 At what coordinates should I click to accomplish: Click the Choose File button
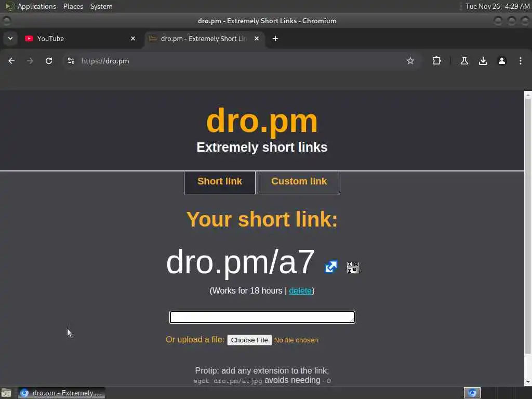249,340
